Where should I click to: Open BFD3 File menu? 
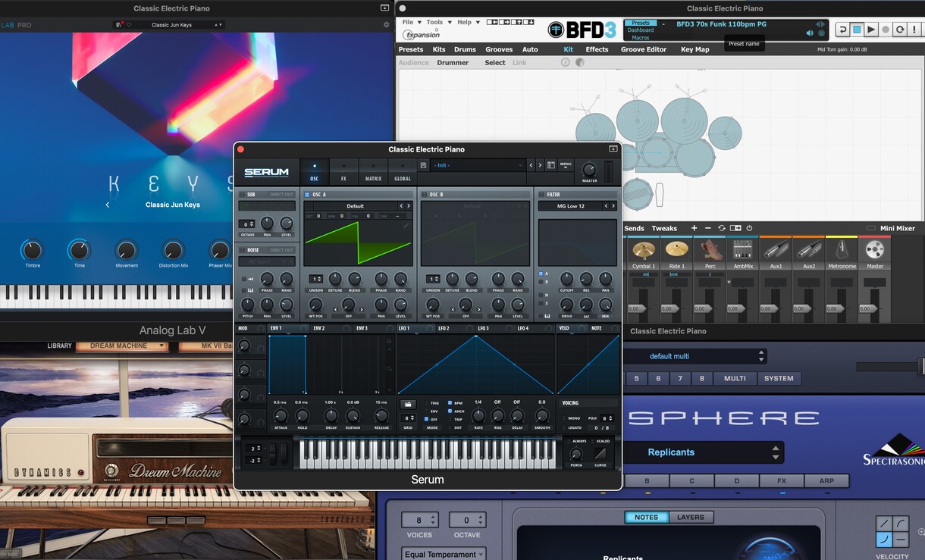coord(410,22)
